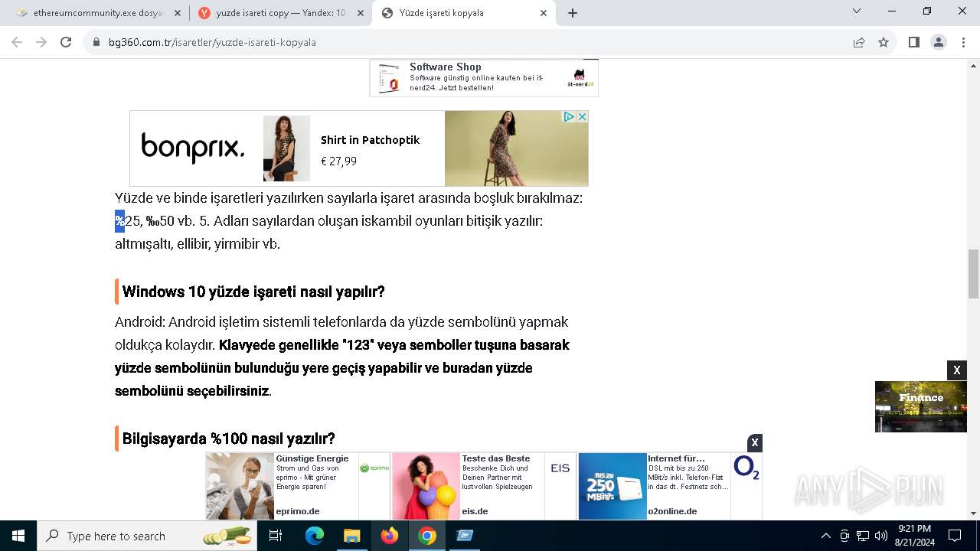Click the Windows 10 yüzde işareti heading
This screenshot has width=980, height=551.
[x=253, y=292]
